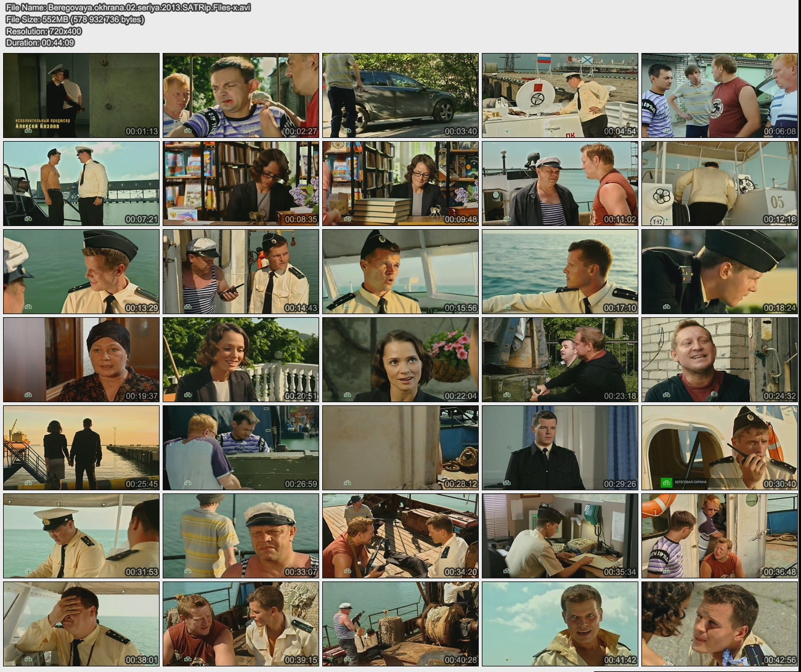The width and height of the screenshot is (801, 672).
Task: Open the thumbnail timestamped 00:01:13
Action: tap(81, 95)
